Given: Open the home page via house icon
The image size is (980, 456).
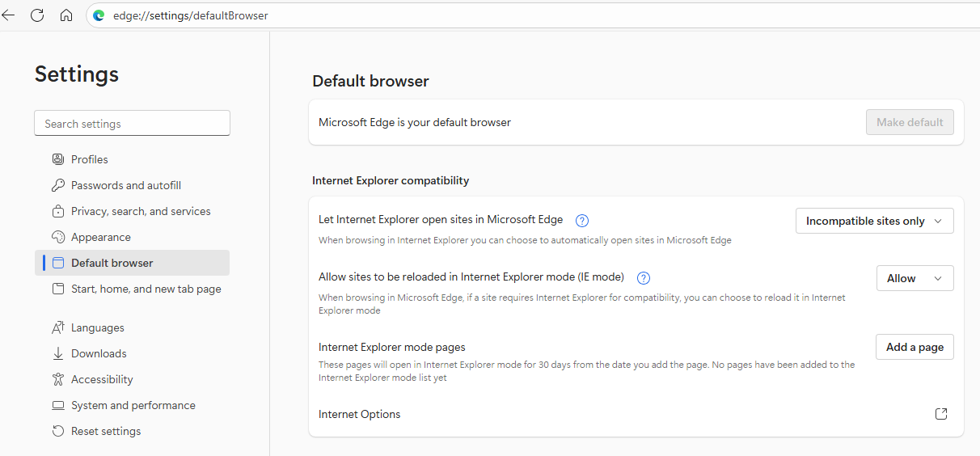Looking at the screenshot, I should click(x=66, y=15).
